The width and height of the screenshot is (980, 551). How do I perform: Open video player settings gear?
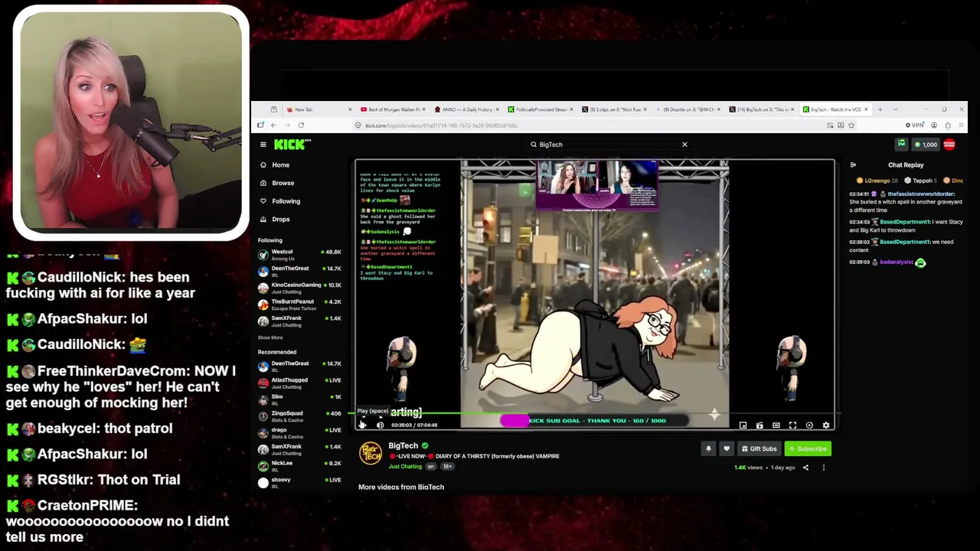pyautogui.click(x=825, y=425)
